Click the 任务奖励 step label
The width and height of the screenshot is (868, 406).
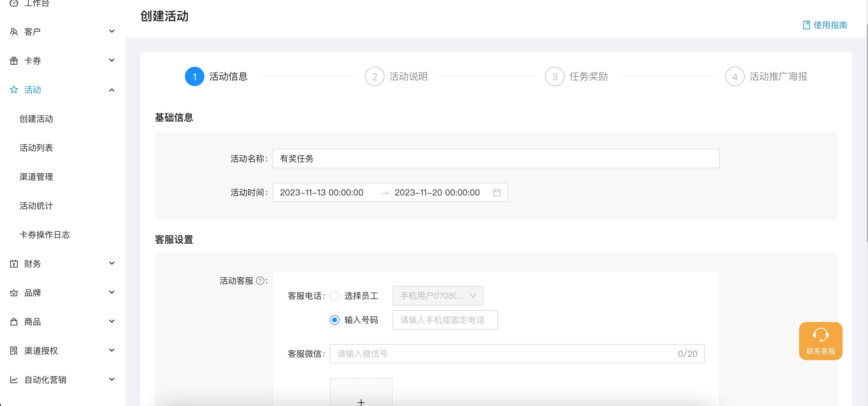(588, 76)
